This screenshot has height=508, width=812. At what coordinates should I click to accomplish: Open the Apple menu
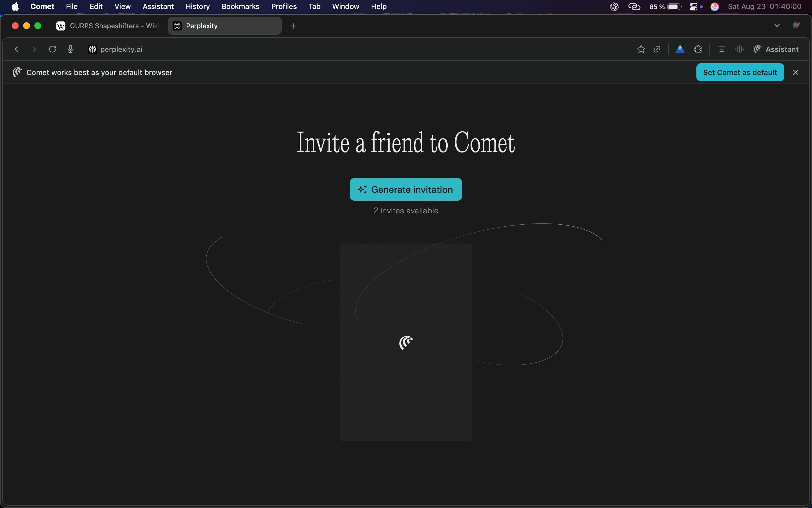pos(15,6)
